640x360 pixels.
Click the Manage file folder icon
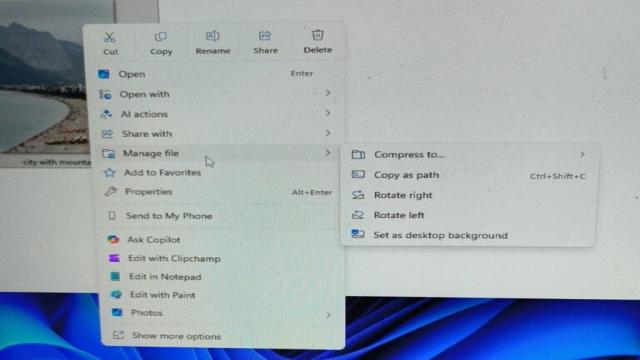[x=109, y=153]
